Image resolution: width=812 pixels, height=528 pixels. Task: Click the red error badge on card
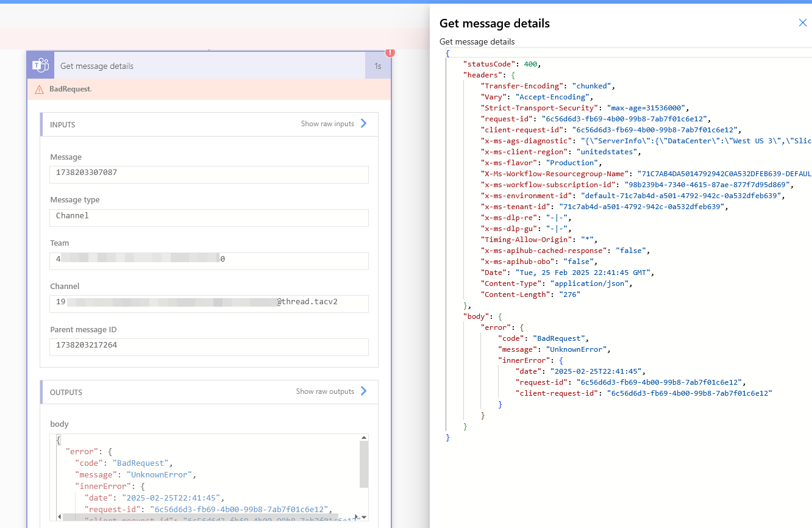(390, 52)
